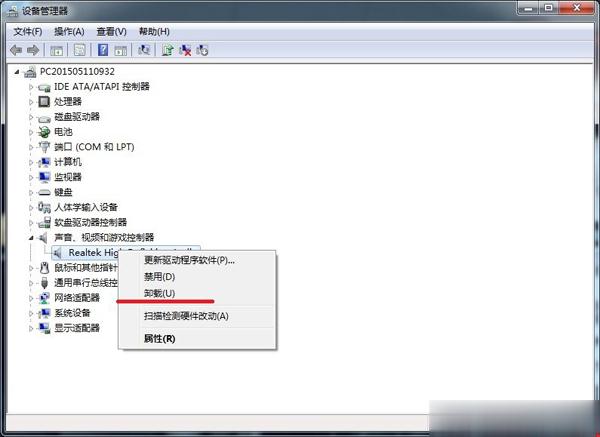This screenshot has height=437, width=600.
Task: Expand the IDE ATA/ATAPI 控制器 node
Action: pos(32,87)
